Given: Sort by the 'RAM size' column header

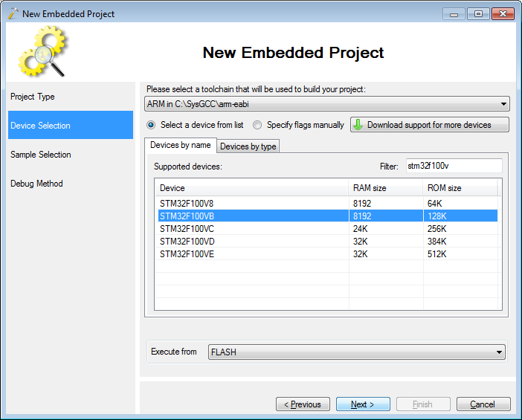Looking at the screenshot, I should [x=385, y=188].
